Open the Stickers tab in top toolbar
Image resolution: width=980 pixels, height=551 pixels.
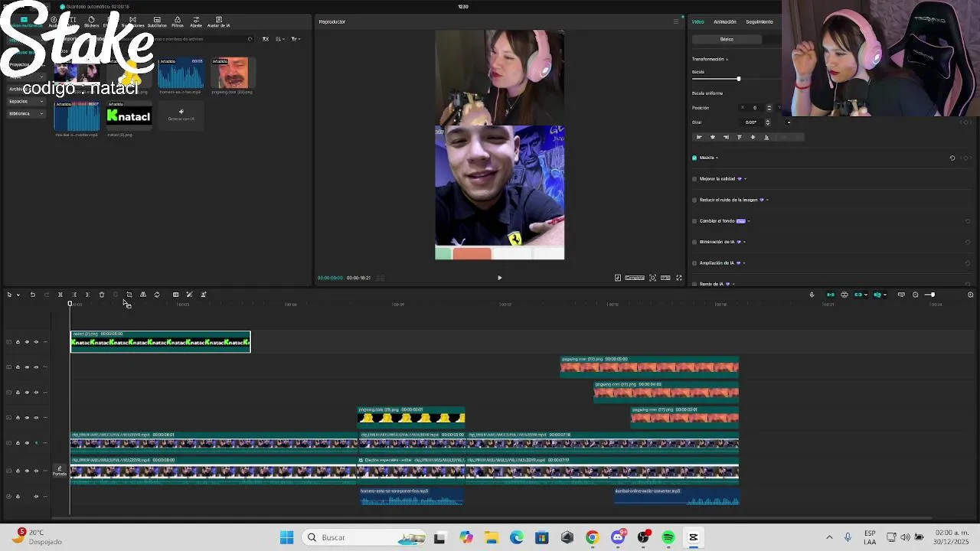pyautogui.click(x=92, y=21)
